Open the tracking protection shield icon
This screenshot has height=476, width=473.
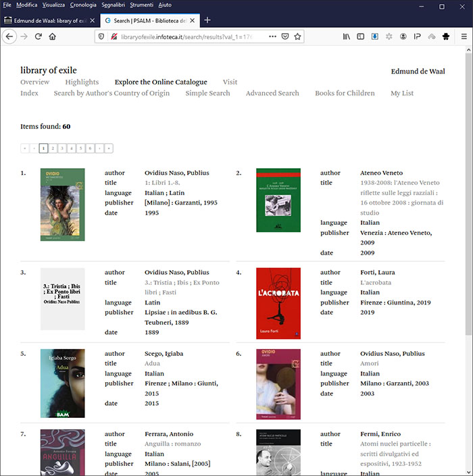click(101, 36)
